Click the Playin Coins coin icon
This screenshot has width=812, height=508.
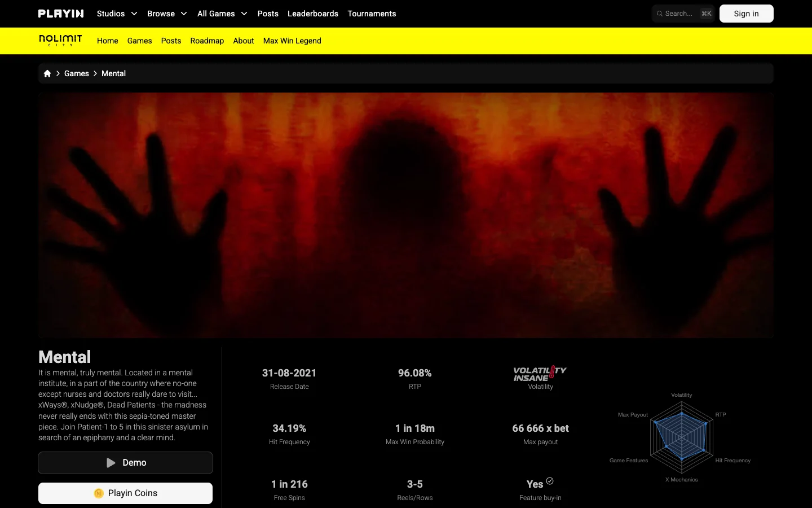click(99, 493)
